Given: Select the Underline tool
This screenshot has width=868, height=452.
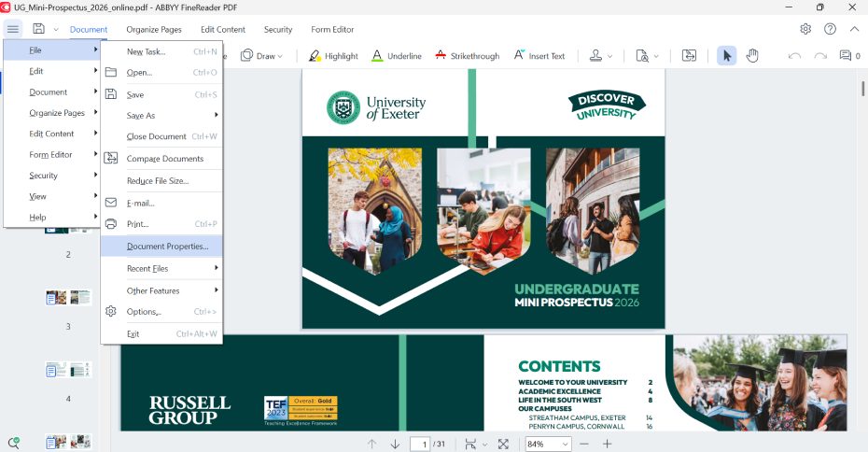Looking at the screenshot, I should click(x=397, y=56).
